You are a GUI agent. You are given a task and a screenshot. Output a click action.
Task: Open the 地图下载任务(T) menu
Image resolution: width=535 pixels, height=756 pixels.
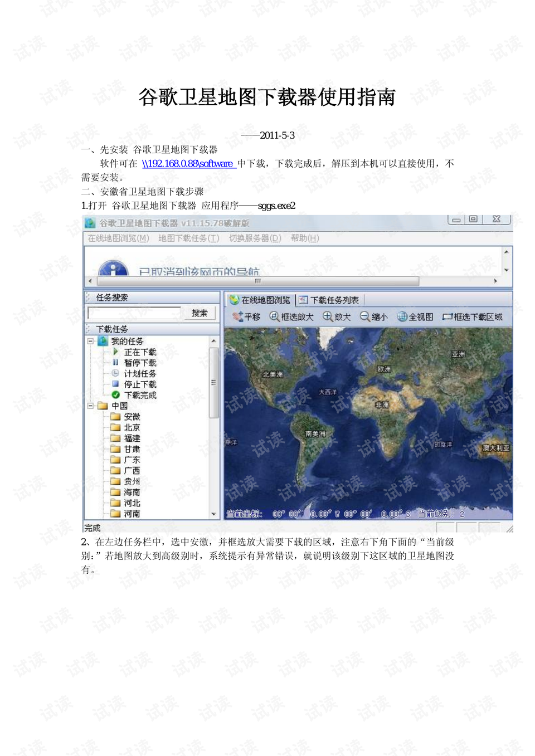(189, 238)
